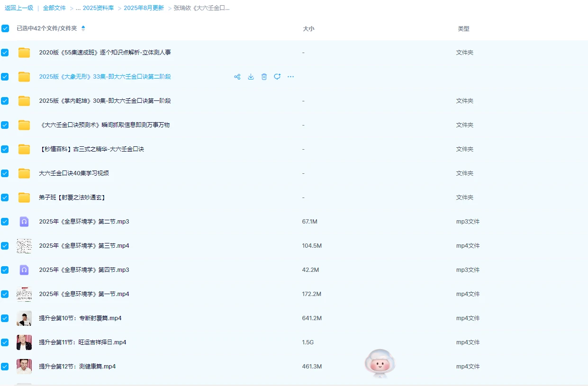This screenshot has width=588, height=386.
Task: Click the trash delete icon on 大象无形 row
Action: [x=264, y=77]
